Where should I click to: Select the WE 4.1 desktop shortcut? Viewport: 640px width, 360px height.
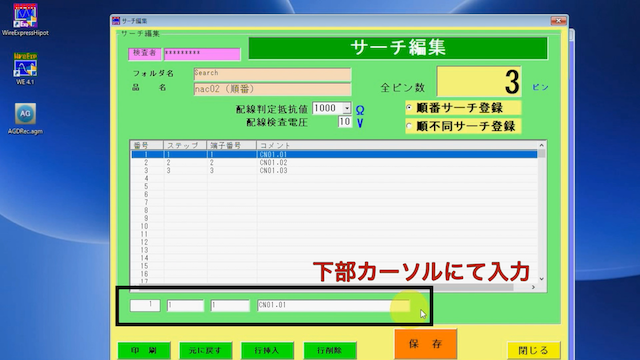25,69
